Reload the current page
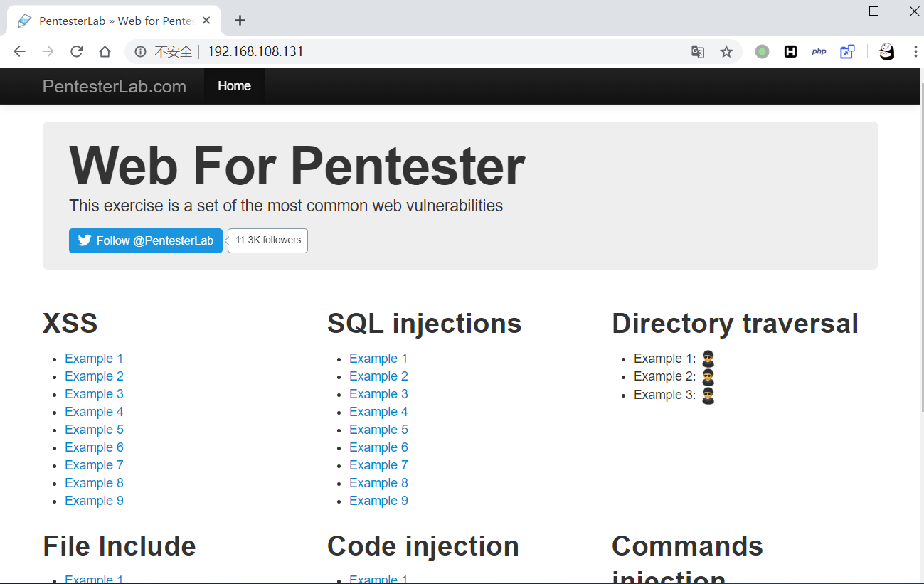Viewport: 924px width, 584px height. click(76, 51)
